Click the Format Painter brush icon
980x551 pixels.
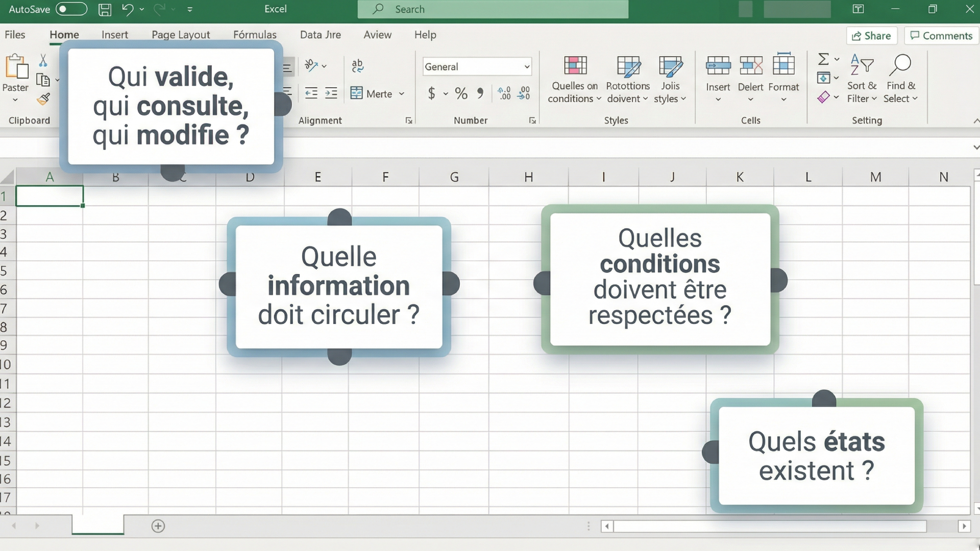tap(43, 99)
